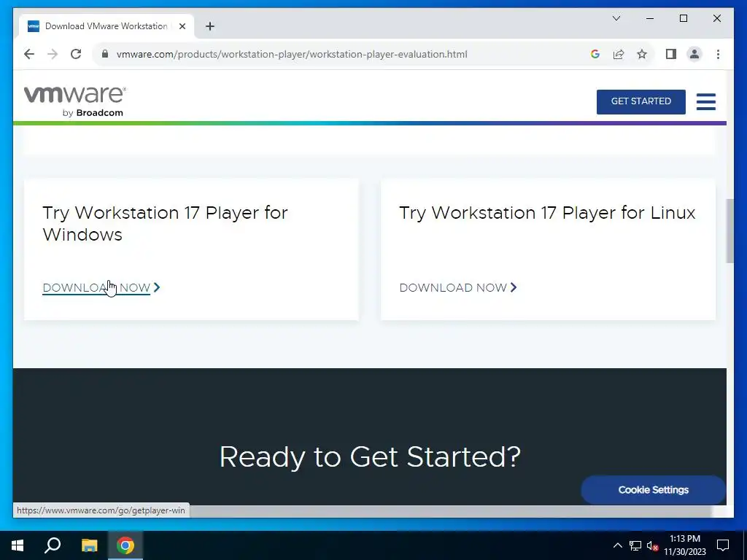Click 'Try Workstation 17 Player for Linux' heading

tap(547, 212)
